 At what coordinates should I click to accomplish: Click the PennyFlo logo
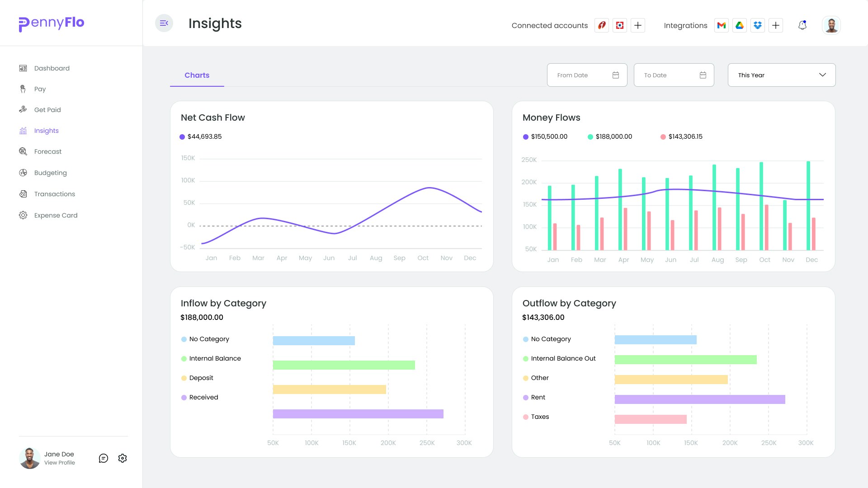coord(52,23)
